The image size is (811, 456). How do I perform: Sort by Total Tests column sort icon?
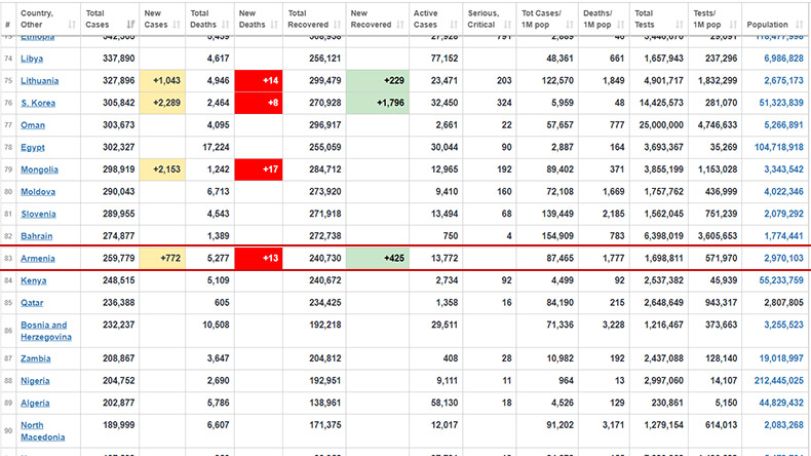pos(679,24)
